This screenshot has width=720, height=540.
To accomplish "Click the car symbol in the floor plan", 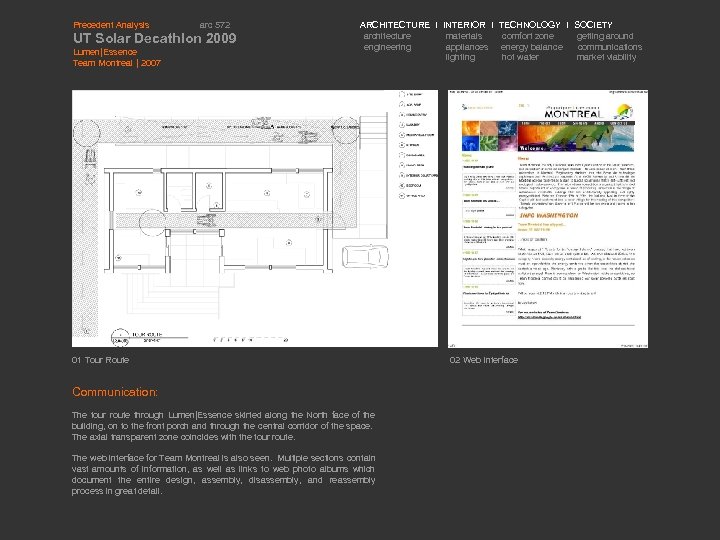I will coord(365,256).
